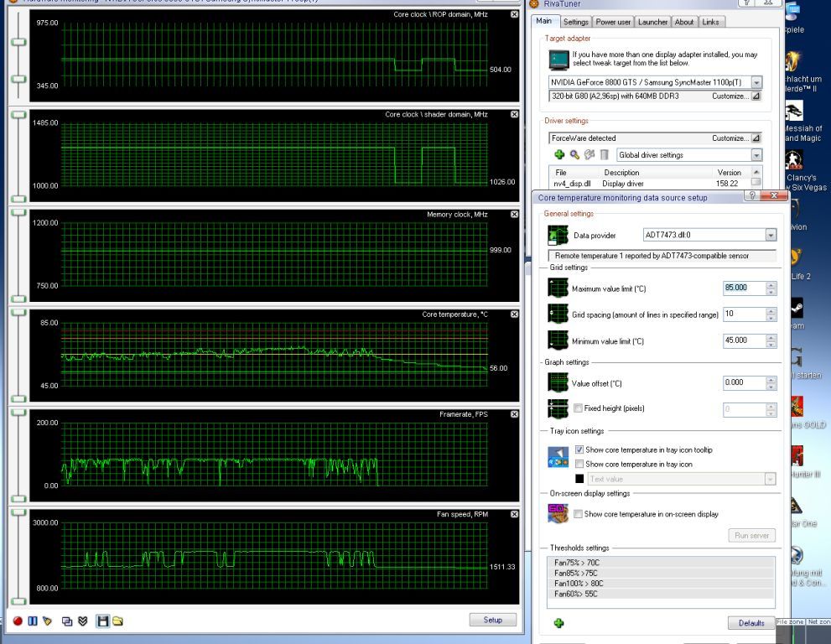Click the Setup button in hardware monitoring

coord(492,620)
